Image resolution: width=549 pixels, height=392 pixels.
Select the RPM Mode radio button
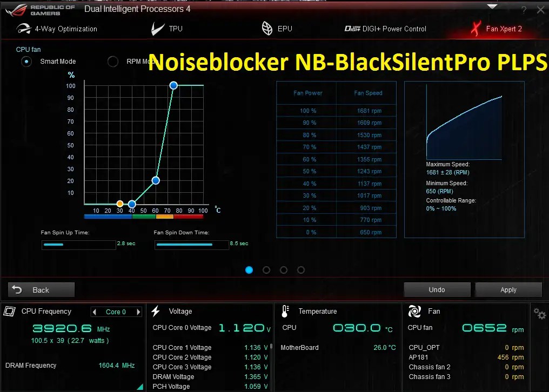click(x=113, y=62)
